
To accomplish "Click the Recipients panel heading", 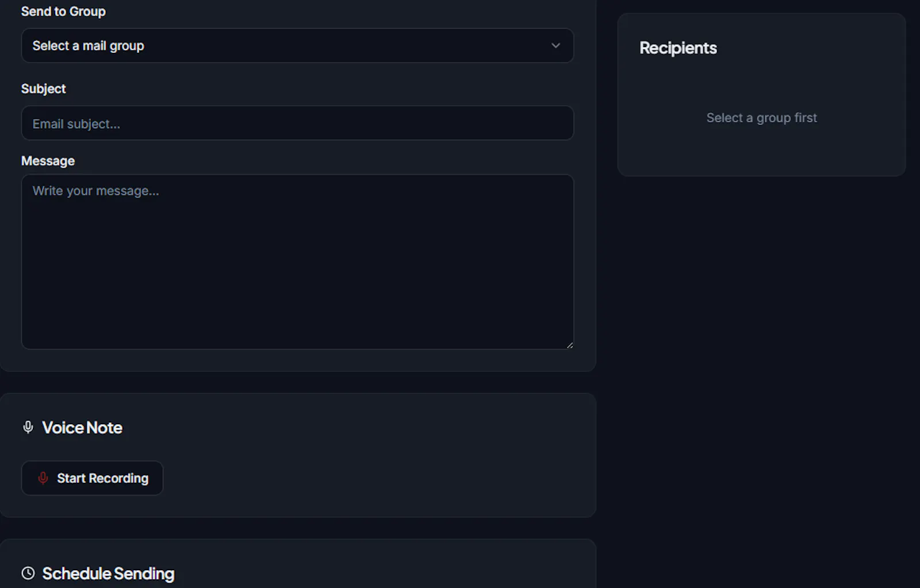I will point(678,48).
